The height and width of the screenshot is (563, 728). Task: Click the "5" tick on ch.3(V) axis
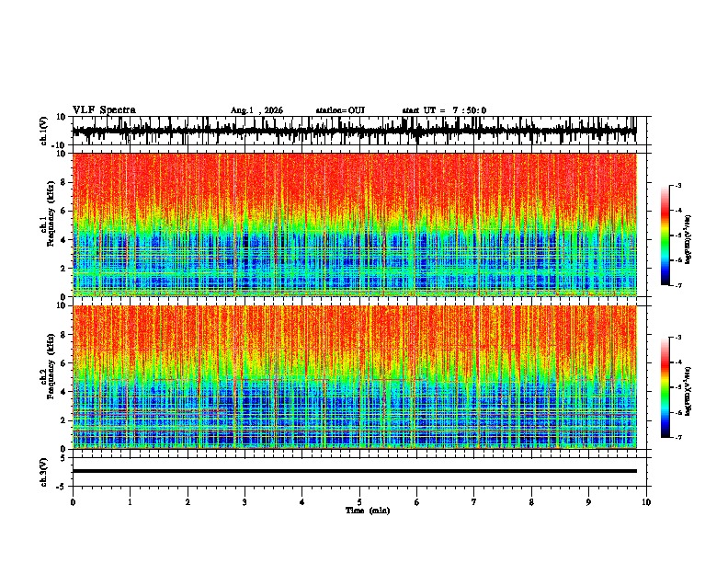click(x=64, y=458)
